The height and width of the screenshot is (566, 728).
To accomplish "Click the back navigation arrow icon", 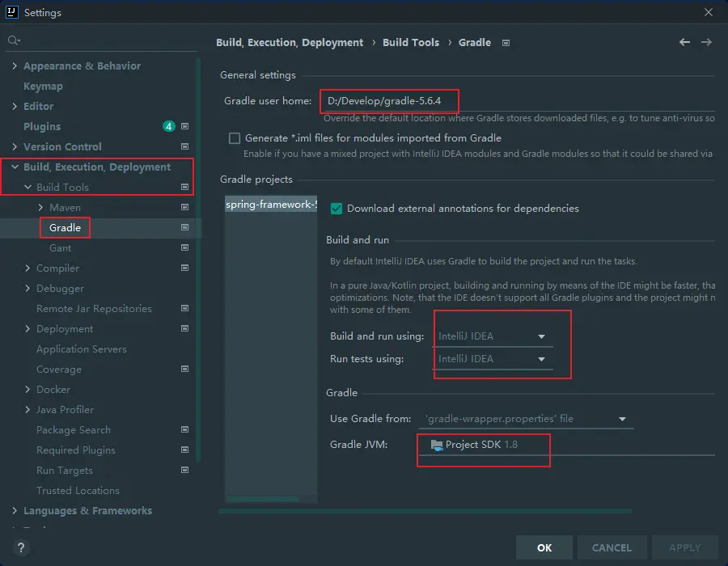I will click(684, 42).
